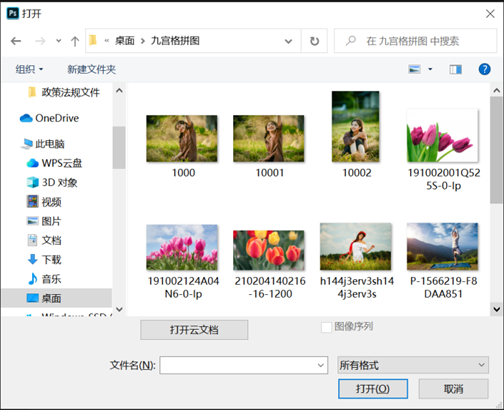This screenshot has height=410, width=504.
Task: Open 文档 folder in sidebar
Action: (x=44, y=240)
